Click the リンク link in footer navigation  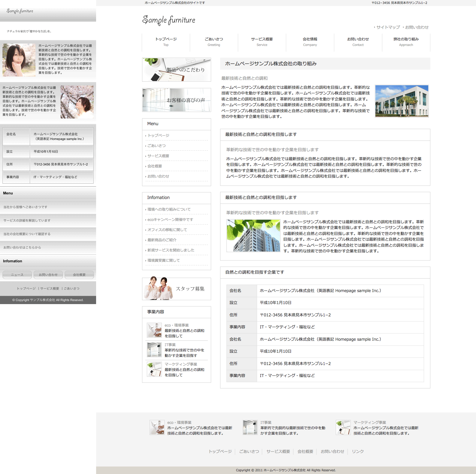tap(358, 451)
